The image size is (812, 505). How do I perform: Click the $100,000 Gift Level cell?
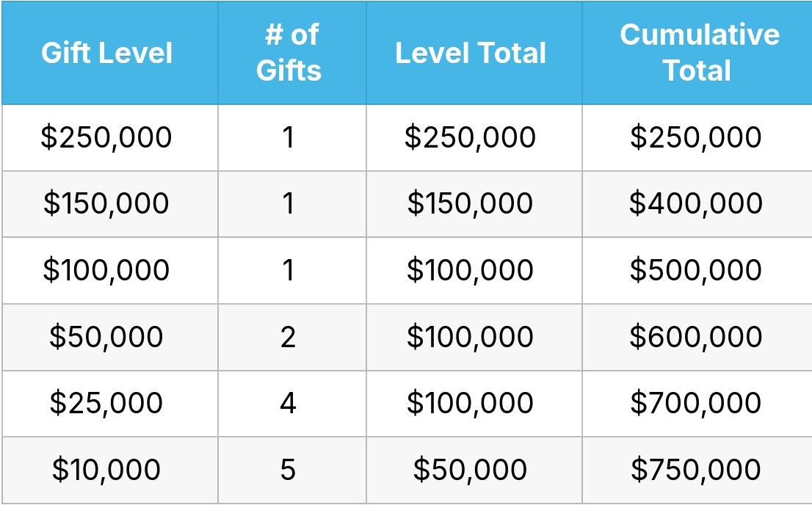click(107, 270)
